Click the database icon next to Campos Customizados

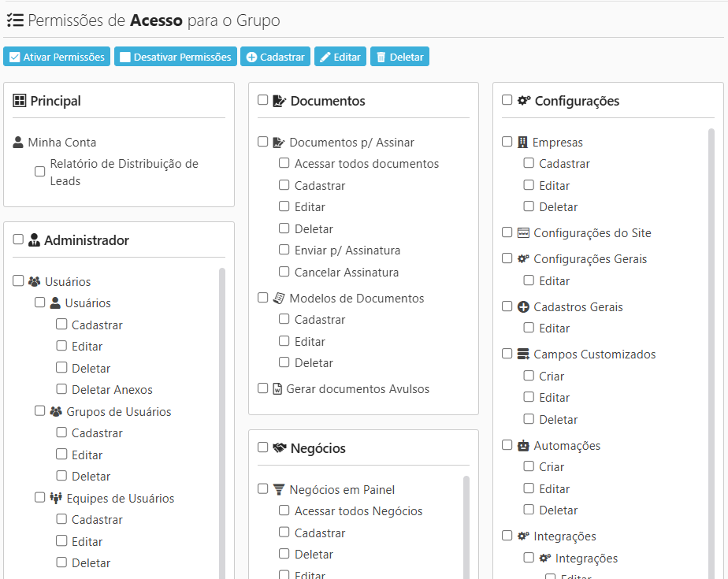tap(523, 354)
